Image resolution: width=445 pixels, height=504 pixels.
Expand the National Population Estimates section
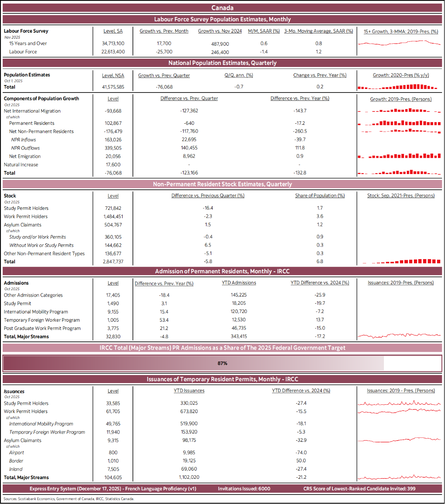[x=222, y=63]
